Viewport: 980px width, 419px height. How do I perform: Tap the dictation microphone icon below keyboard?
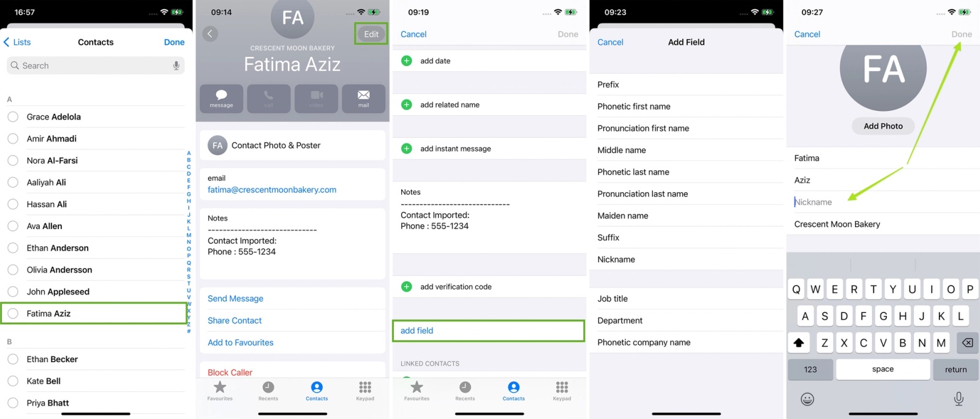click(959, 399)
